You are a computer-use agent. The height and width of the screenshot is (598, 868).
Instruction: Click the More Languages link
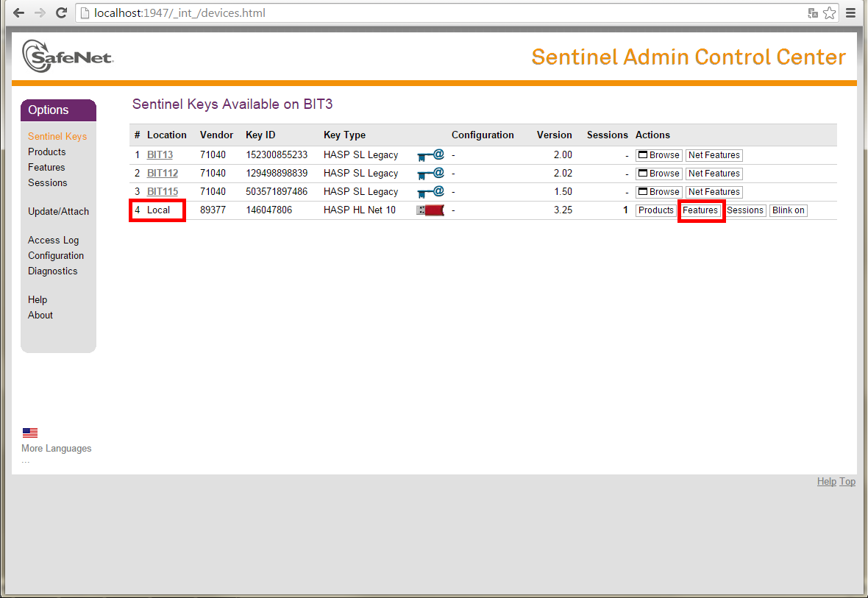57,449
